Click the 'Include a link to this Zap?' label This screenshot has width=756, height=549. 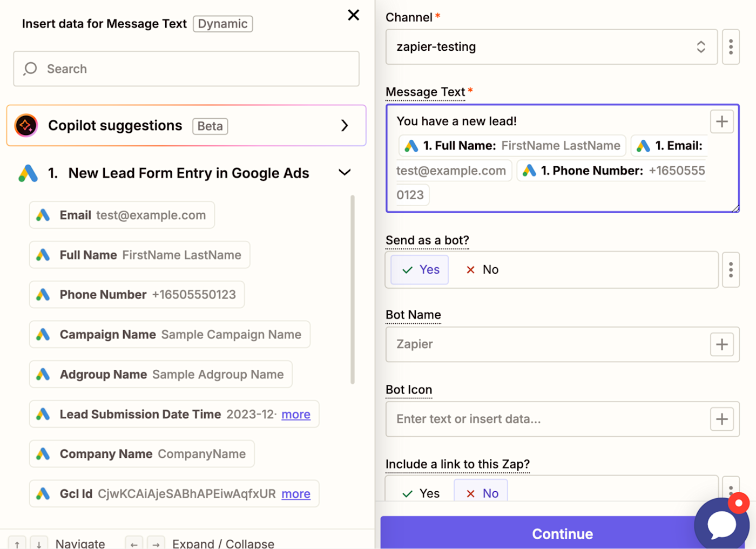coord(458,464)
